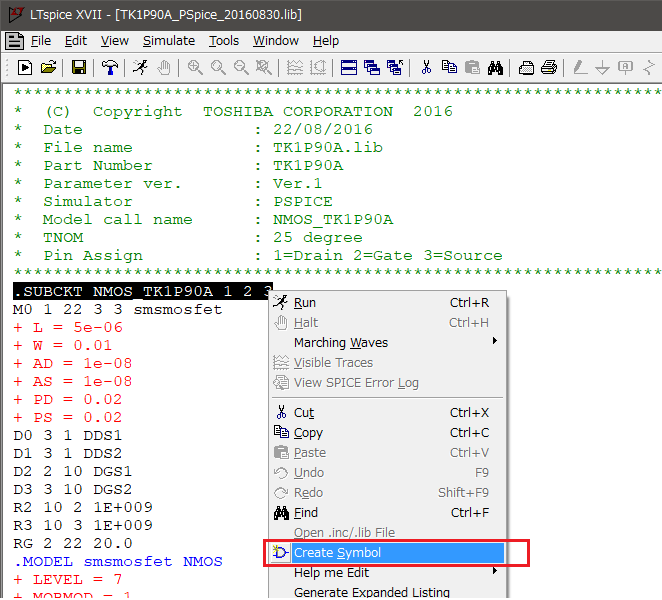Click the Autorange plot toolbar icon

coord(318,68)
